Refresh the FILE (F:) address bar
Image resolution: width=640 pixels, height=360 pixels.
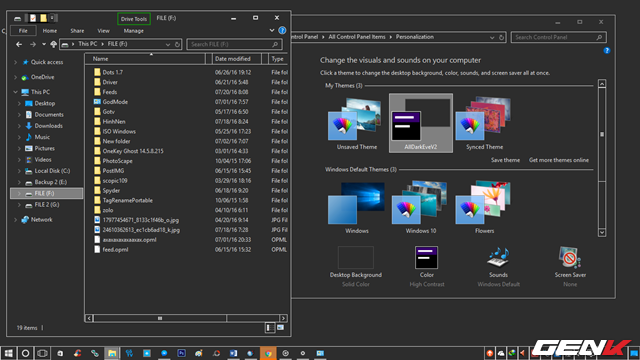[177, 44]
